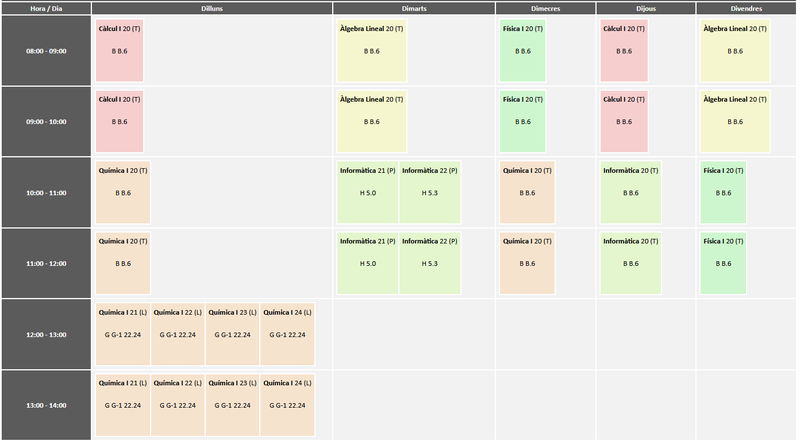This screenshot has height=441, width=800.
Task: Click Informàtica 21 (P) block at 10:00
Action: [x=368, y=192]
